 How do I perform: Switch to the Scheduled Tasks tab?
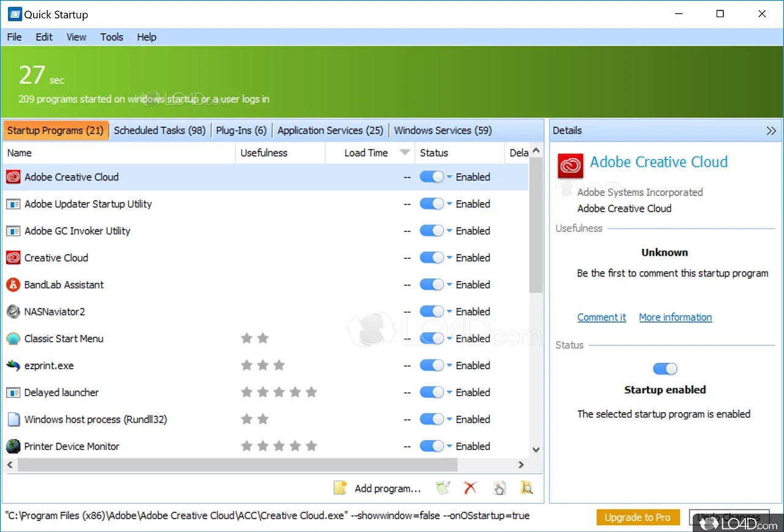pyautogui.click(x=160, y=130)
